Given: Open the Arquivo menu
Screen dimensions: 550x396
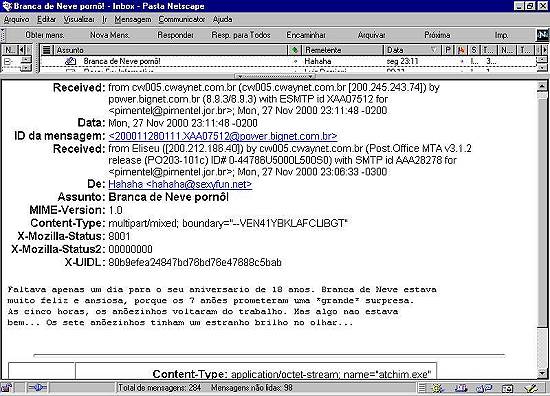Looking at the screenshot, I should [x=16, y=19].
